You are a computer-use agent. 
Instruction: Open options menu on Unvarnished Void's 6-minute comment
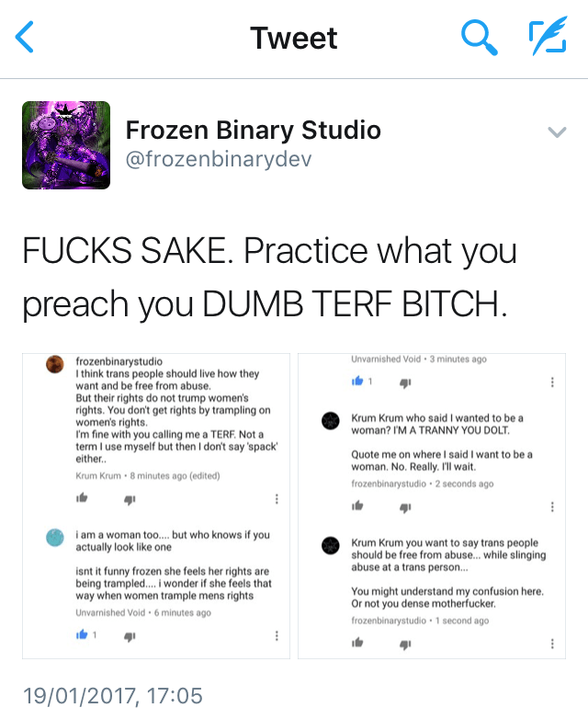[x=277, y=636]
